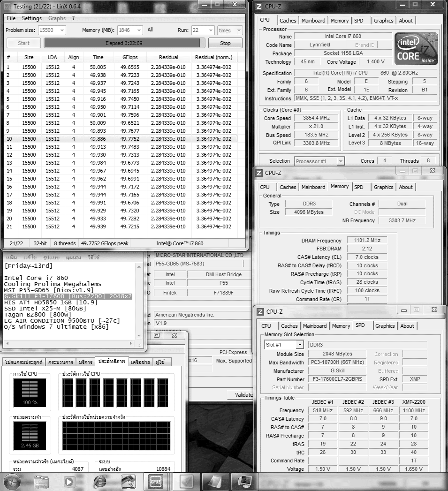Click the Intel Core i7 inside logo
Screen dimensions: 448x491
tap(416, 48)
